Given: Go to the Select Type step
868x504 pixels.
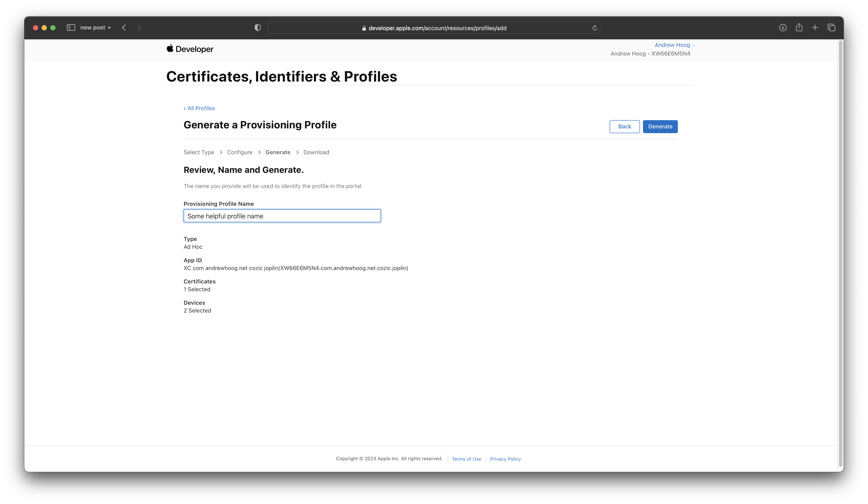Looking at the screenshot, I should 199,152.
